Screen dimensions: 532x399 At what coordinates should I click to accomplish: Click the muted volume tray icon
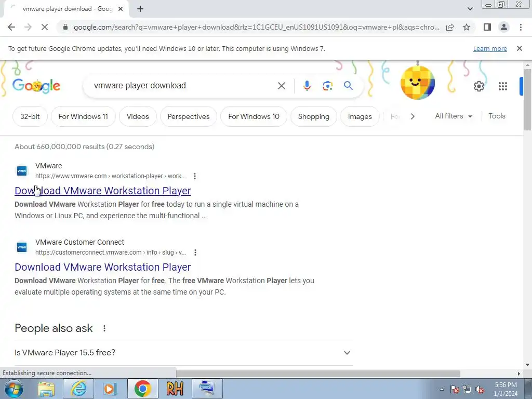pos(480,389)
